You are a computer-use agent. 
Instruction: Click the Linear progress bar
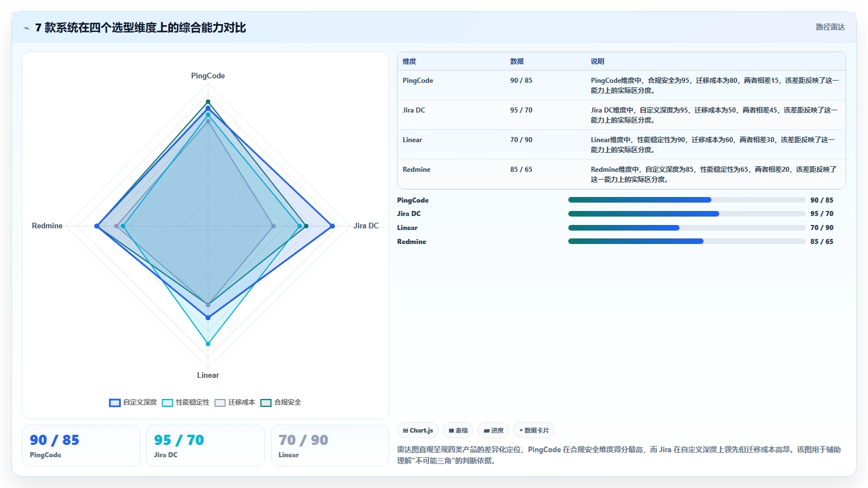[687, 228]
